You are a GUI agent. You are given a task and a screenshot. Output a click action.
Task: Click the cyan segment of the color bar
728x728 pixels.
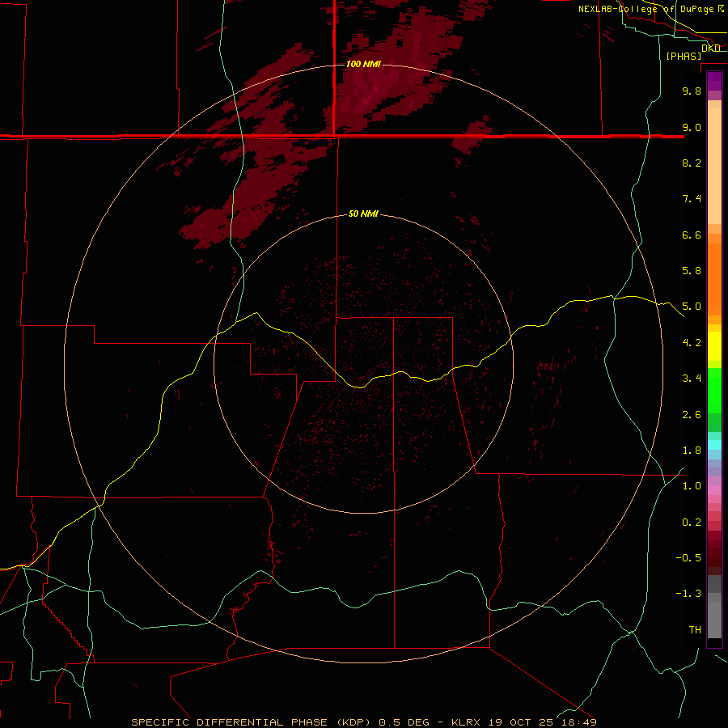714,445
